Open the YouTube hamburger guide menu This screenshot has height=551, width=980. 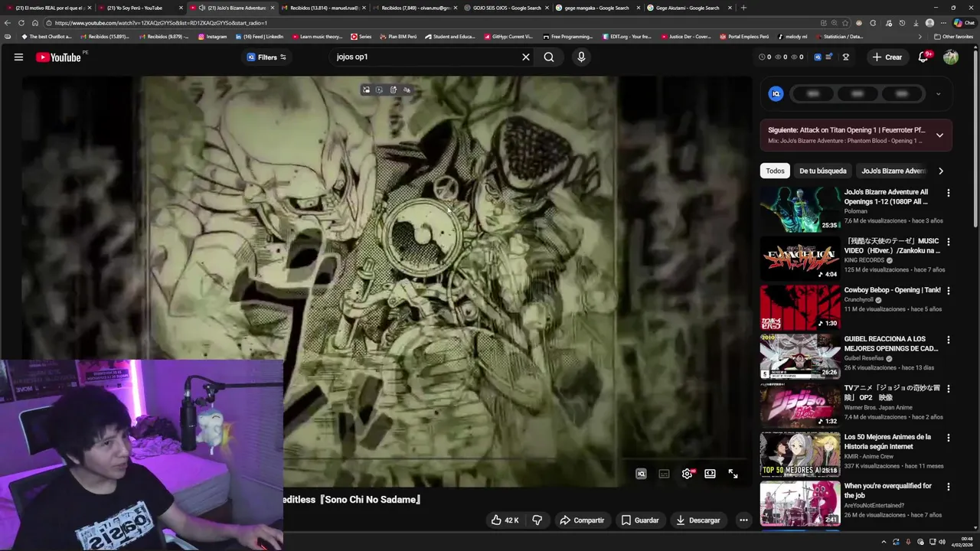pyautogui.click(x=18, y=57)
